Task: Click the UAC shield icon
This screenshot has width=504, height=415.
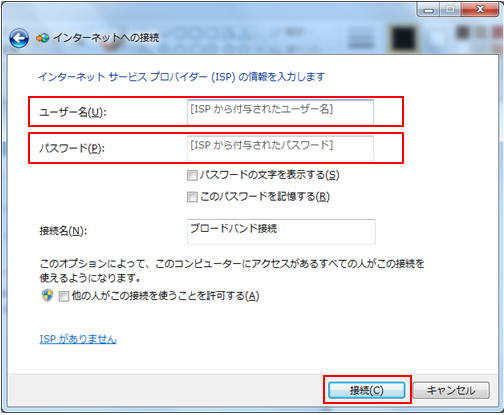Action: tap(47, 295)
